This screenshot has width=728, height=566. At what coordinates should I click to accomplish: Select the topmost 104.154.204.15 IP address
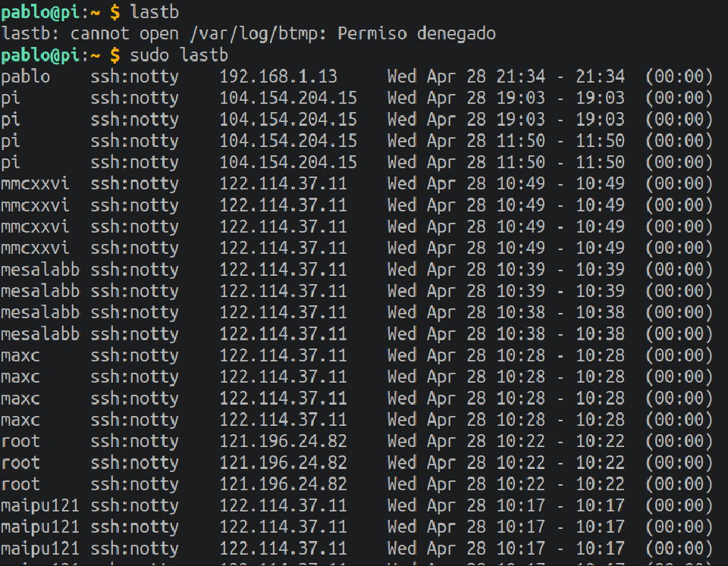point(288,98)
